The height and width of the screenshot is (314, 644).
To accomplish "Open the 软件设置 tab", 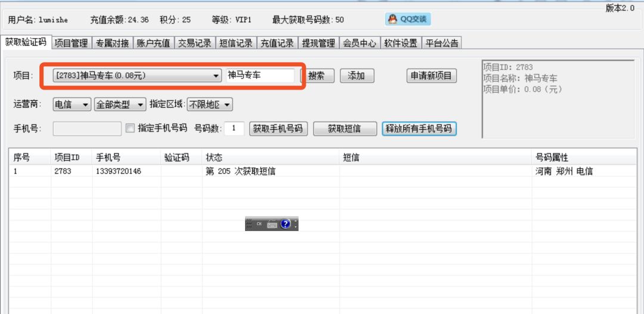I will tap(401, 43).
